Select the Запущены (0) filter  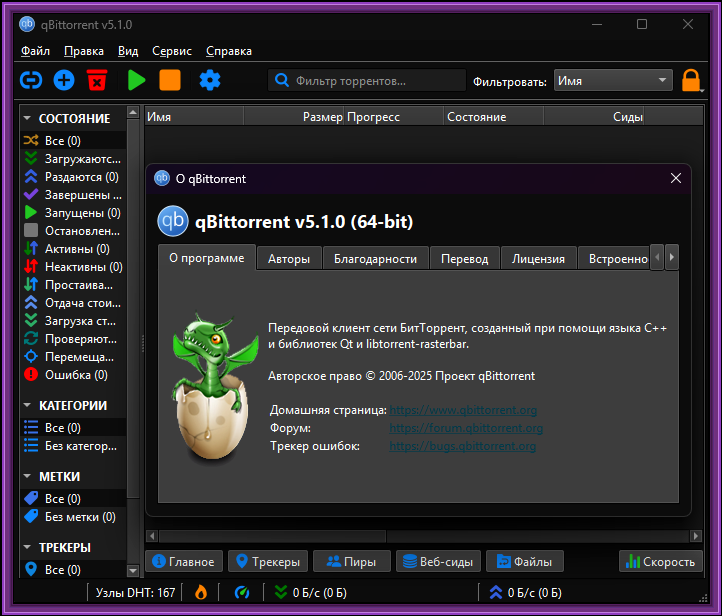[73, 213]
